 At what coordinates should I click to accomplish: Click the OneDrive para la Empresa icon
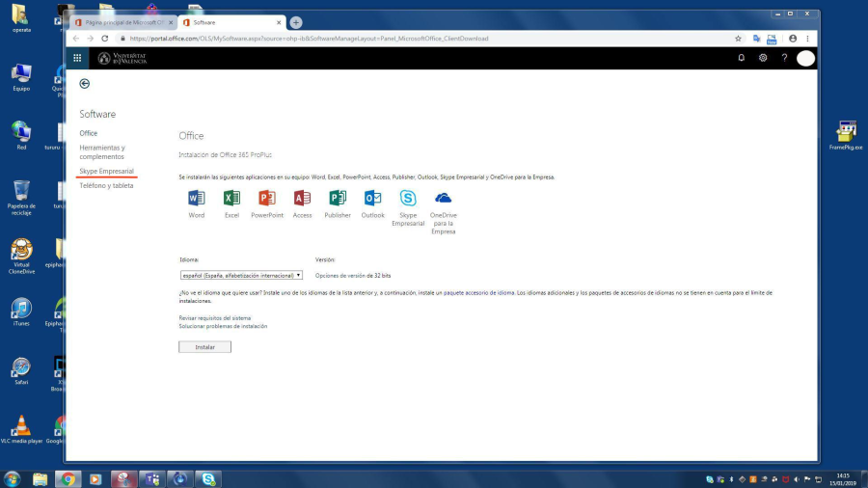444,198
